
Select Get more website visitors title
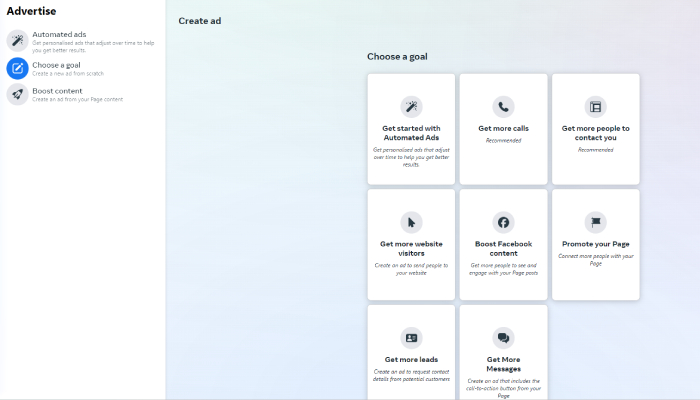411,248
